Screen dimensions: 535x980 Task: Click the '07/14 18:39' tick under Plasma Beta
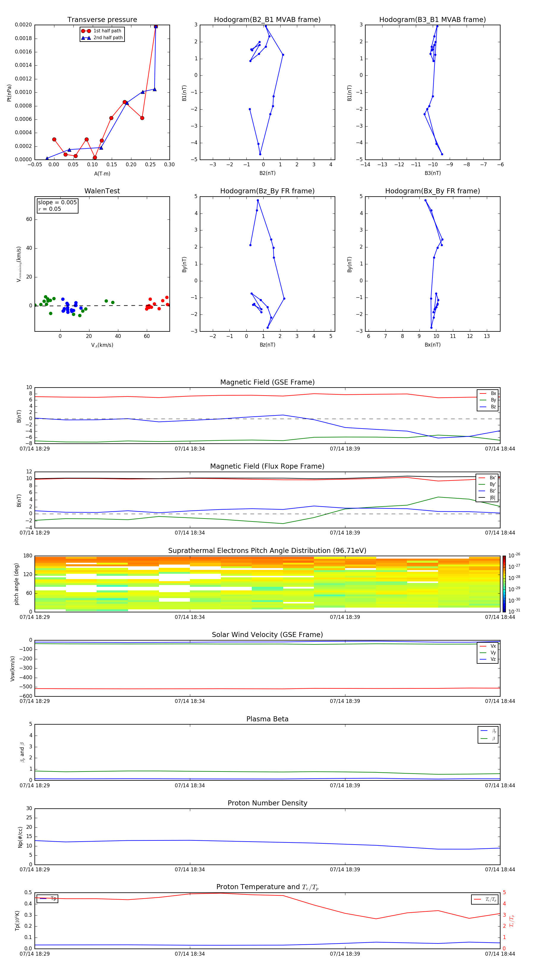(x=345, y=785)
